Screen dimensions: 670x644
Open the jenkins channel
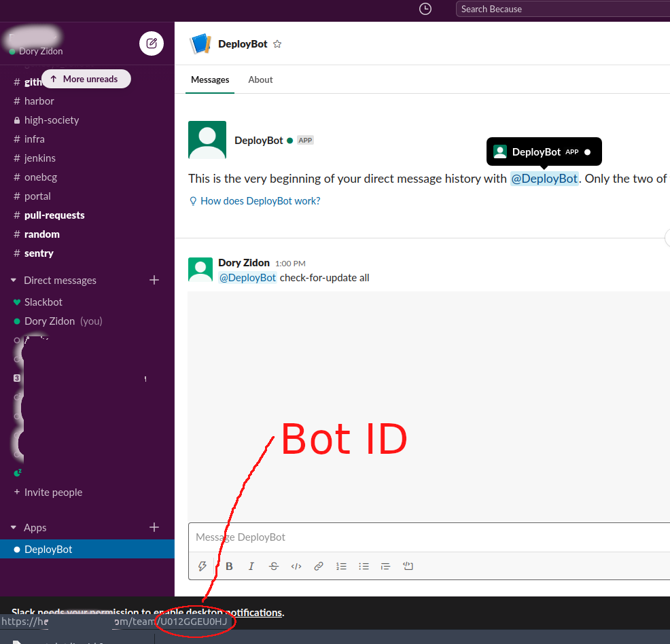(x=87, y=158)
